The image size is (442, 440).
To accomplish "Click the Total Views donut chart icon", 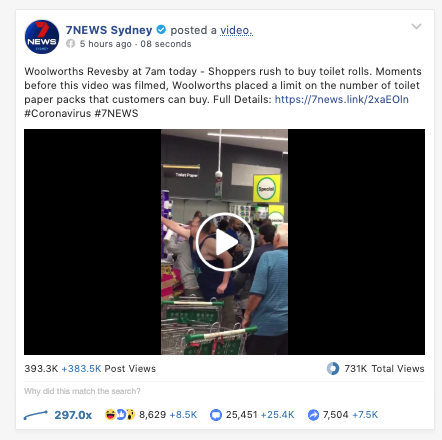I will (x=333, y=369).
